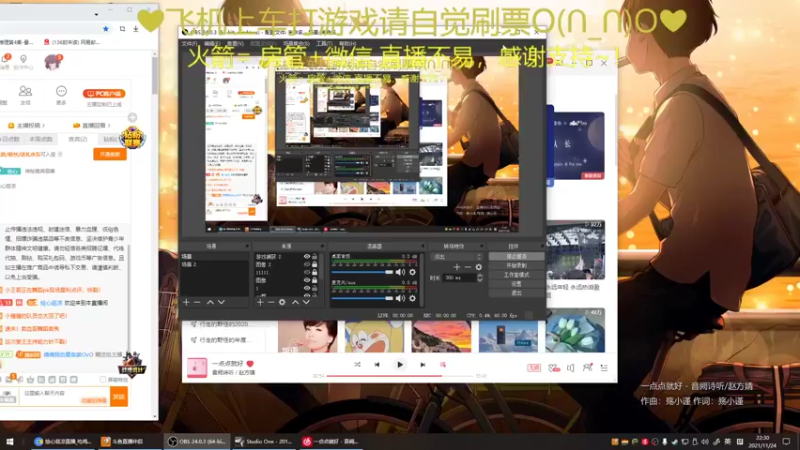This screenshot has height=450, width=800.
Task: Toggle shuffle mode in music player
Action: [x=357, y=365]
